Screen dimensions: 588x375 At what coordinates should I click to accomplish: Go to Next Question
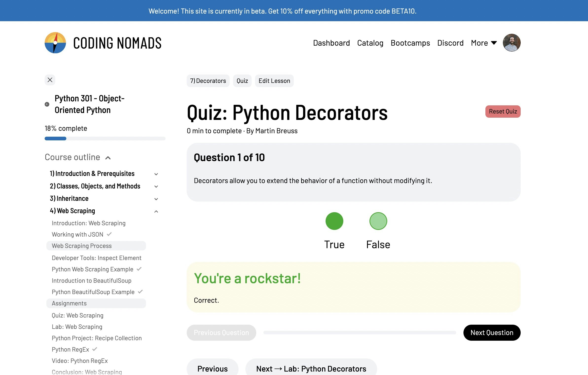492,333
